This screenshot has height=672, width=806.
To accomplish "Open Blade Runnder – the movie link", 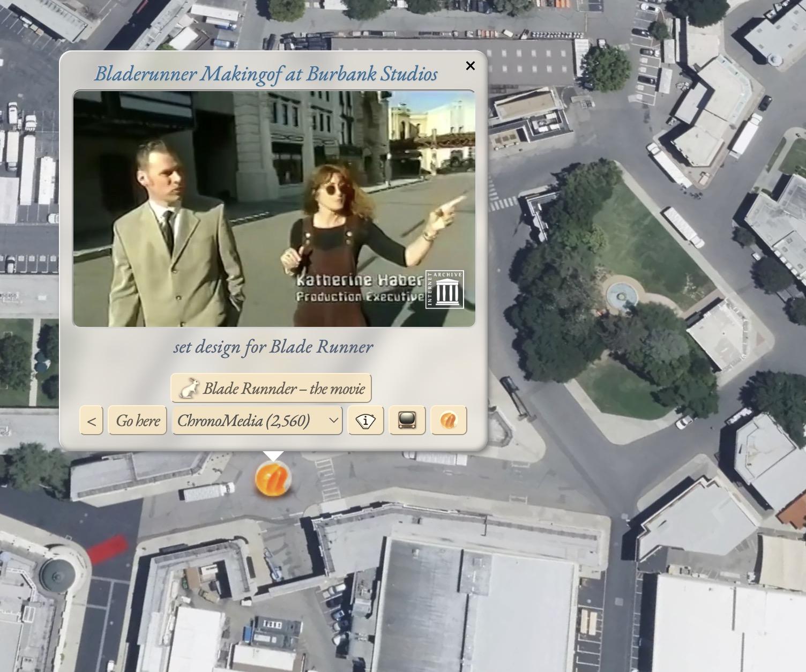I will click(x=271, y=388).
